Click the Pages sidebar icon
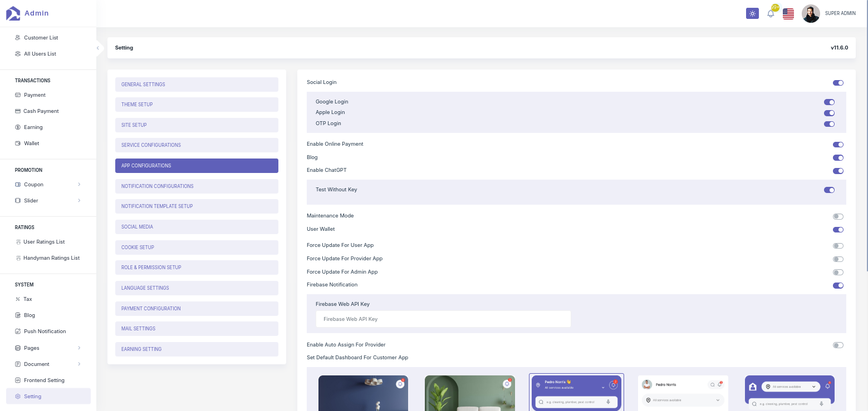The height and width of the screenshot is (411, 868). pos(18,348)
